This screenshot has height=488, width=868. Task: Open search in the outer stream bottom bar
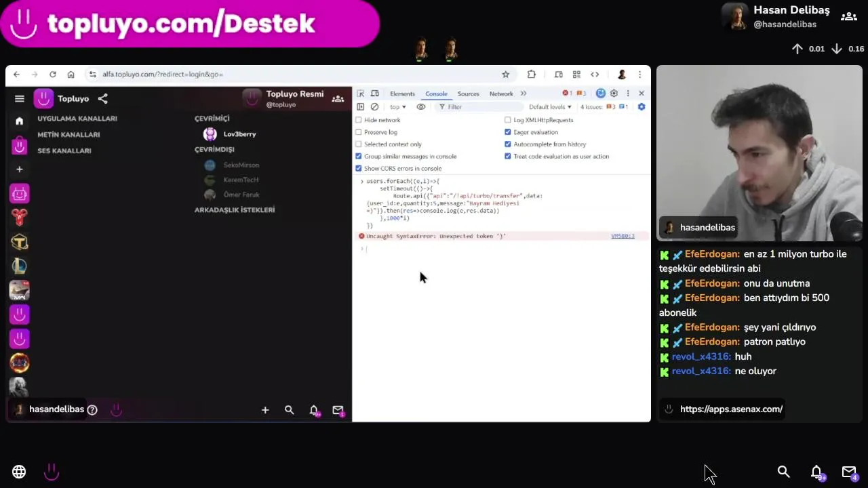coord(783,472)
